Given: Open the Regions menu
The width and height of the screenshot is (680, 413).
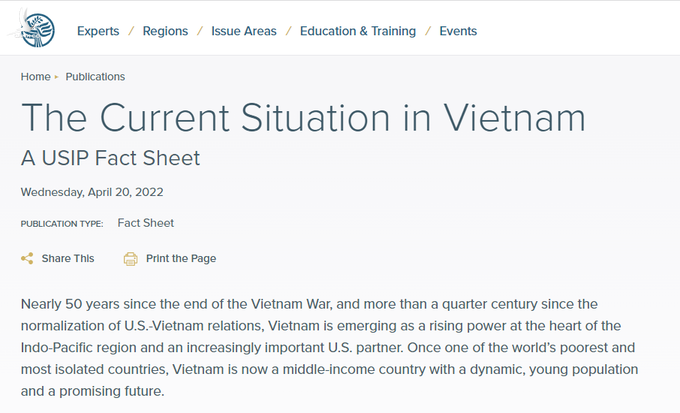Looking at the screenshot, I should pyautogui.click(x=165, y=31).
